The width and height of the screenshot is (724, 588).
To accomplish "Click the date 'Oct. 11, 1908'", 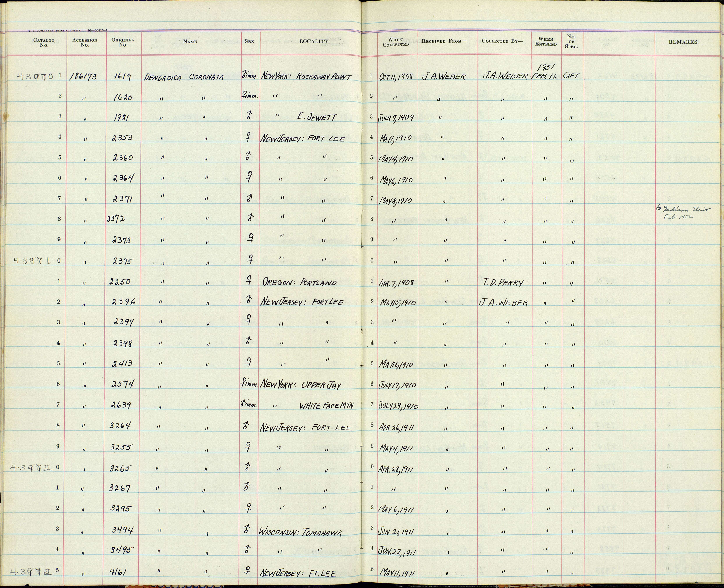I will (396, 77).
